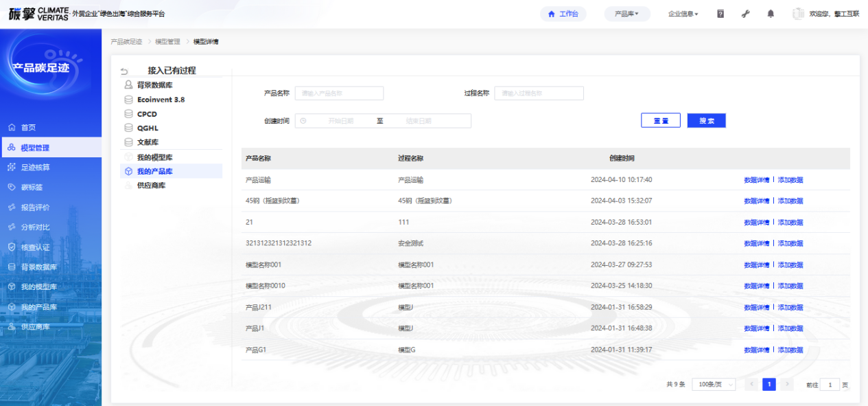This screenshot has height=406, width=868.
Task: Select page 1 in pagination
Action: click(x=769, y=385)
